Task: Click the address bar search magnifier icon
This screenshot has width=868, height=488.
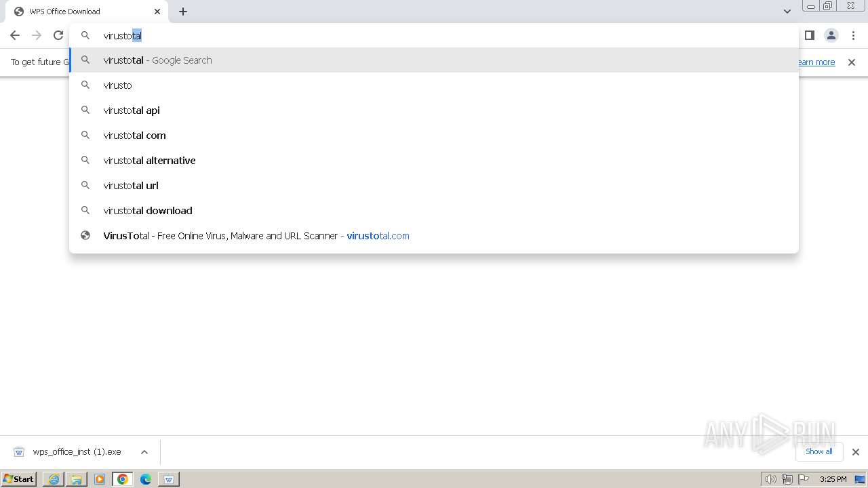Action: click(x=85, y=35)
